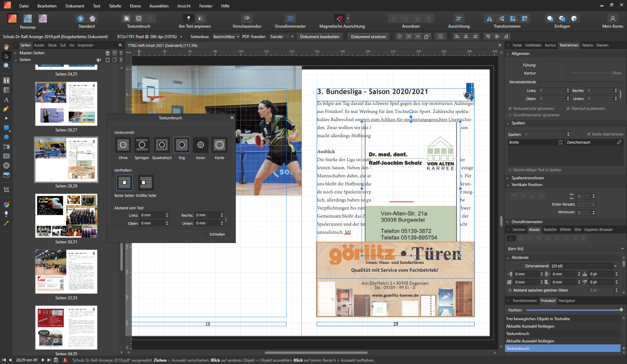Expand the Spaltentrennlinien section
The image size is (627, 364).
pos(508,178)
